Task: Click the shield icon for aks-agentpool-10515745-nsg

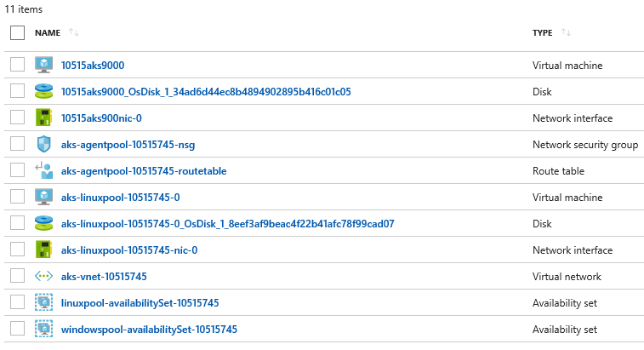Action: coord(43,145)
